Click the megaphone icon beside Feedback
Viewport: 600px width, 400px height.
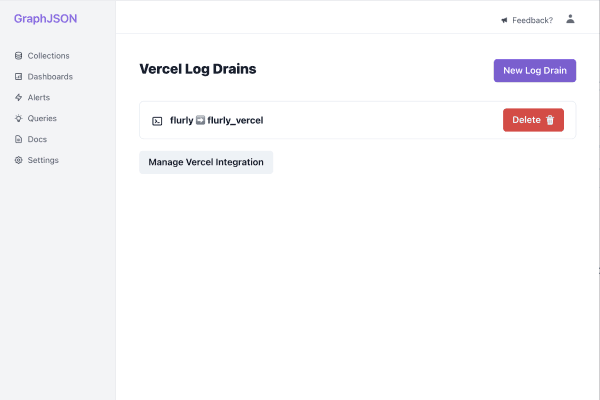504,20
